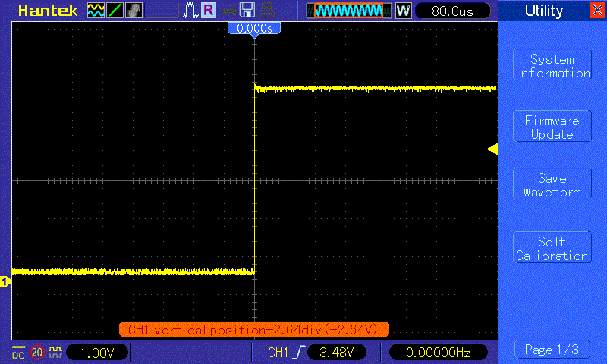Click the pulse waveform trigger icon
The height and width of the screenshot is (364, 607).
pyautogui.click(x=190, y=11)
